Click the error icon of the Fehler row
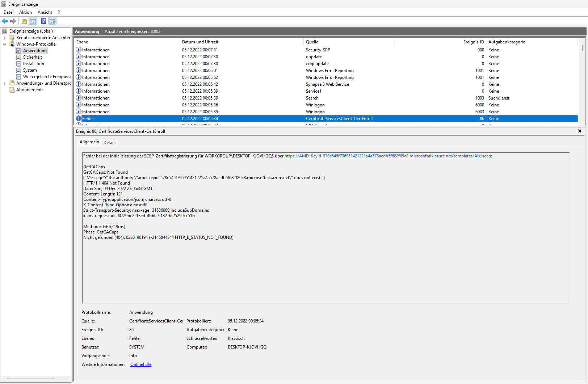This screenshot has width=588, height=384. tap(79, 118)
